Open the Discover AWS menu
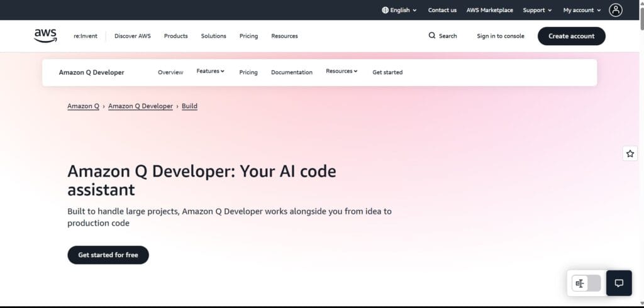Viewport: 644px width, 308px height. (133, 36)
